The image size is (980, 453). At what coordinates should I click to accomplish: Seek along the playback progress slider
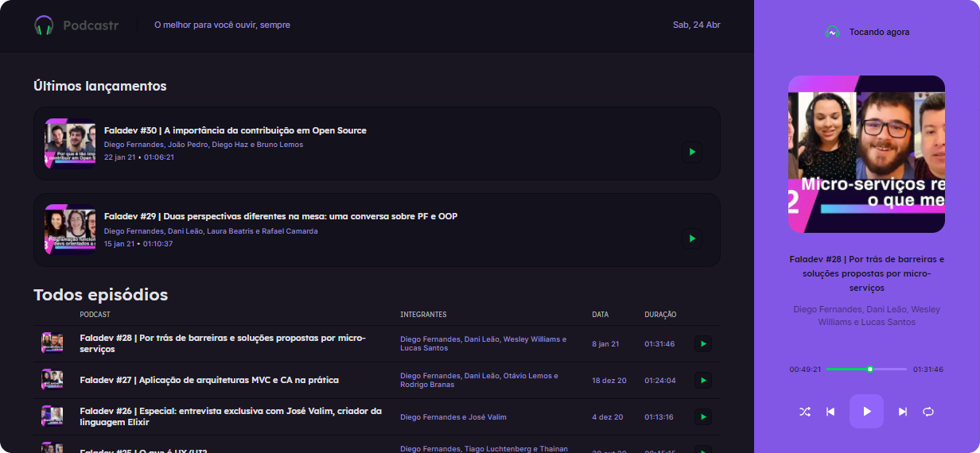867,369
